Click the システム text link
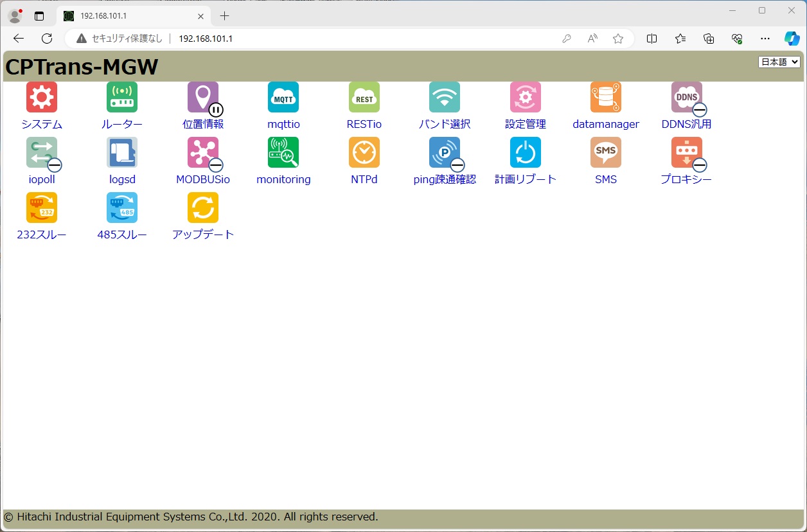Screen dimensions: 807x532 (42, 124)
